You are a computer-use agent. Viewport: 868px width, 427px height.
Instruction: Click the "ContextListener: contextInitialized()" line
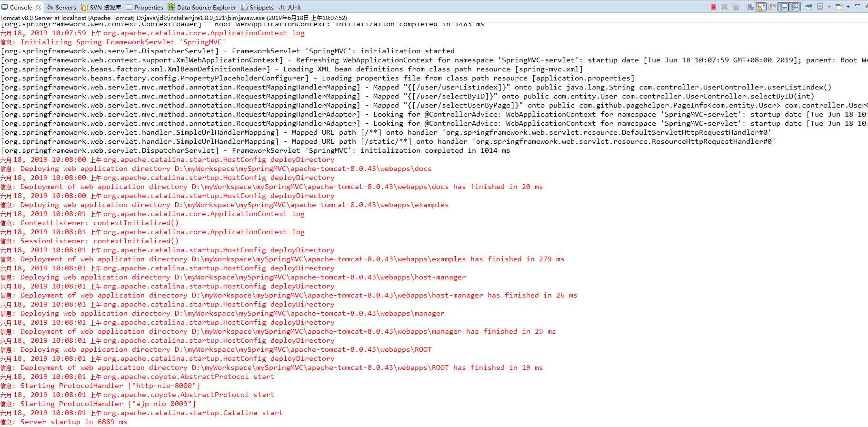coord(90,223)
